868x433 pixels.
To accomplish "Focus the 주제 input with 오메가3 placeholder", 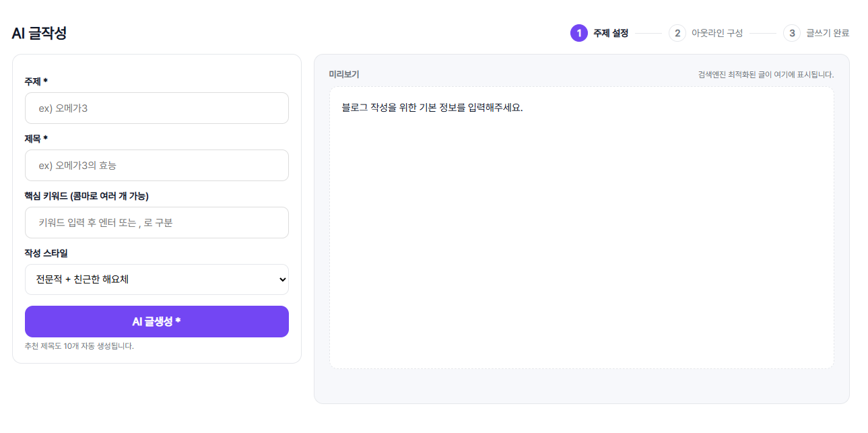I will pos(156,108).
